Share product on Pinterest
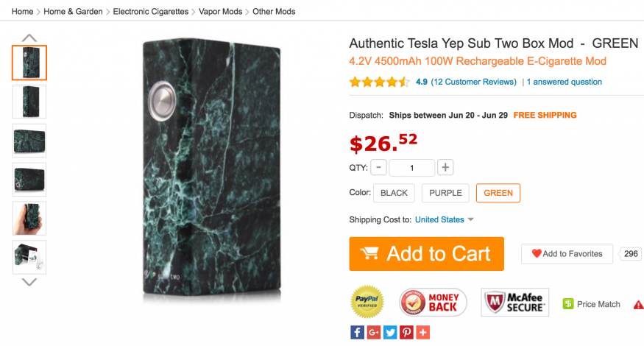644x346 pixels. coord(406,332)
